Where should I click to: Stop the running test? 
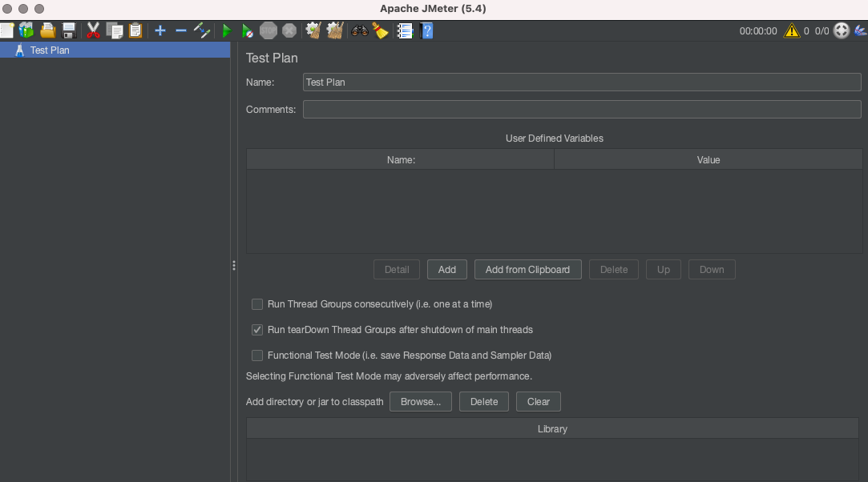point(268,30)
